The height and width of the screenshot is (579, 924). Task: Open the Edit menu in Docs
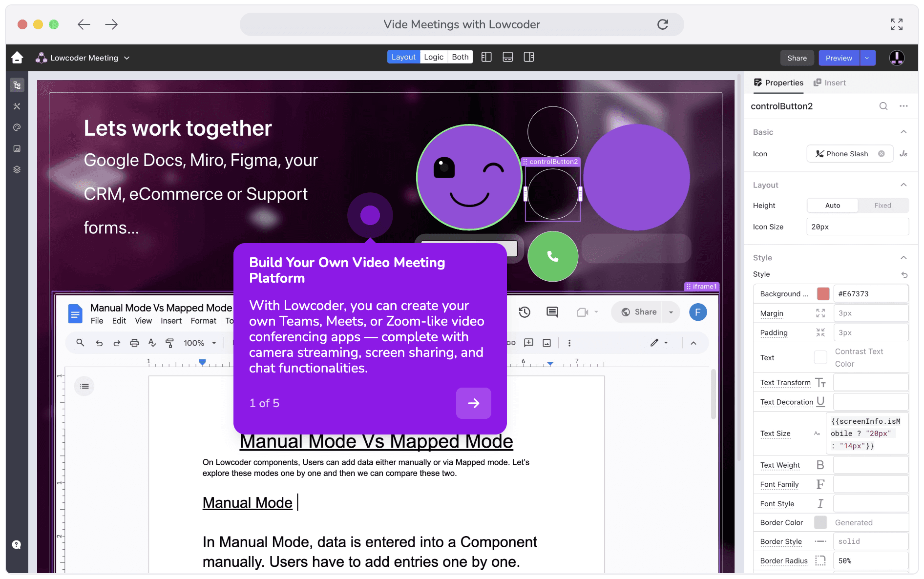click(119, 321)
